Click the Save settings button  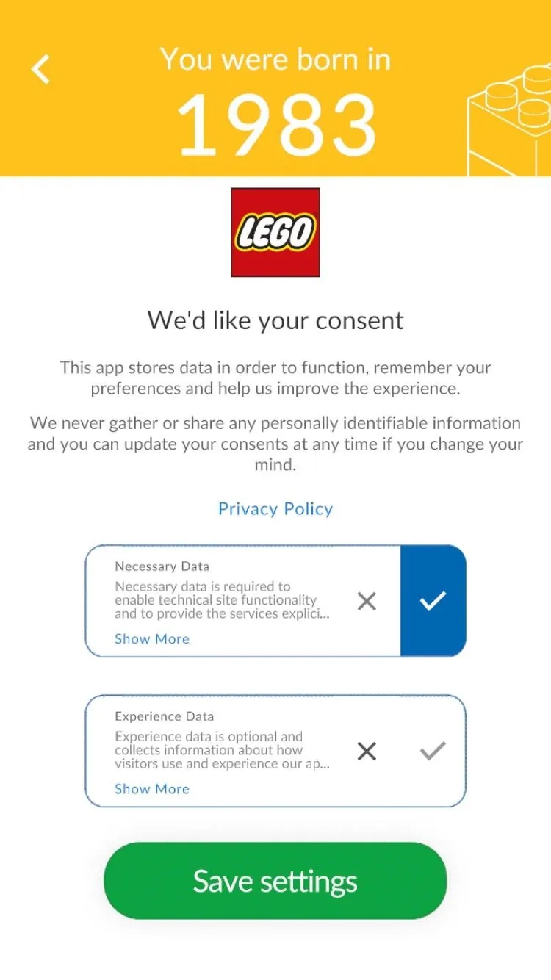pyautogui.click(x=275, y=881)
